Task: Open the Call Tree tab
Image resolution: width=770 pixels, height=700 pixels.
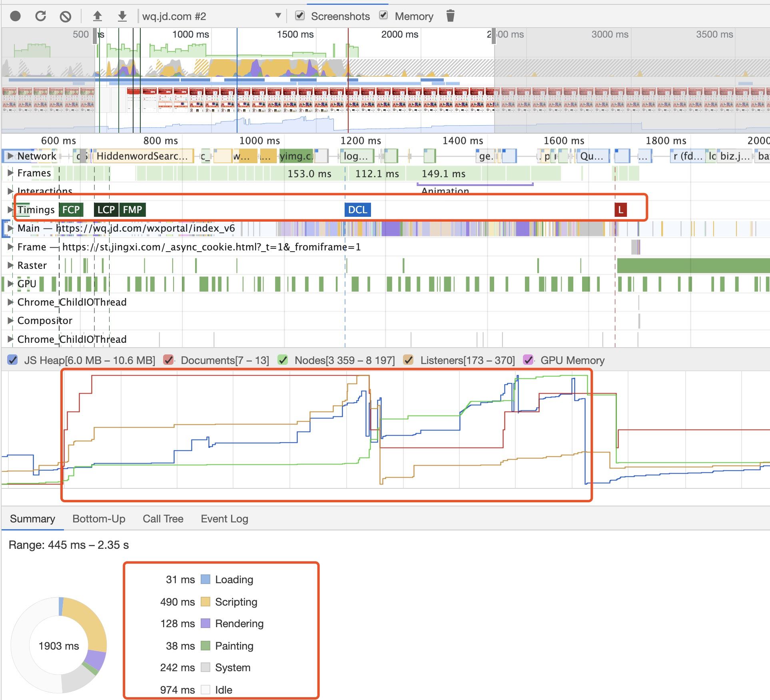Action: pos(163,519)
